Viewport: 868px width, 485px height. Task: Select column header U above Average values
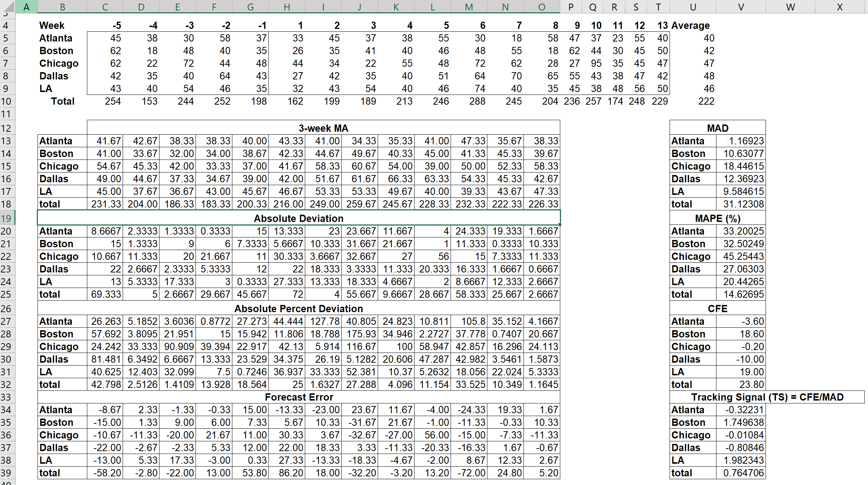coord(692,7)
